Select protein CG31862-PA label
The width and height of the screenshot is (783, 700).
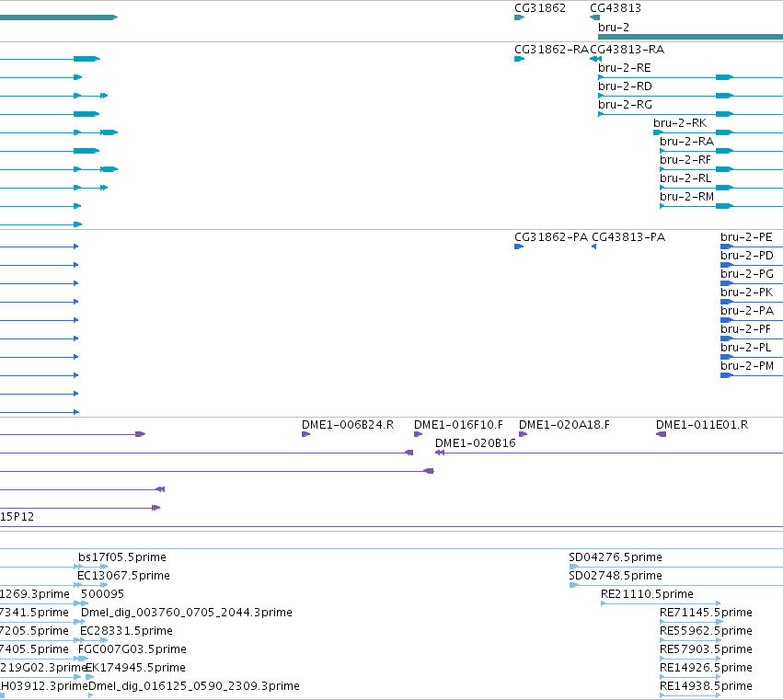[551, 237]
